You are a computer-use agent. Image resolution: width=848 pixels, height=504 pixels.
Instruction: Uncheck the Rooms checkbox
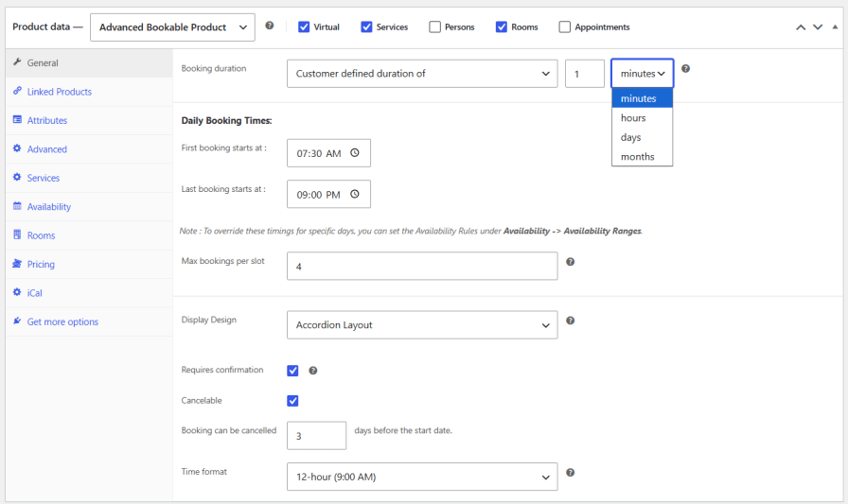[502, 27]
